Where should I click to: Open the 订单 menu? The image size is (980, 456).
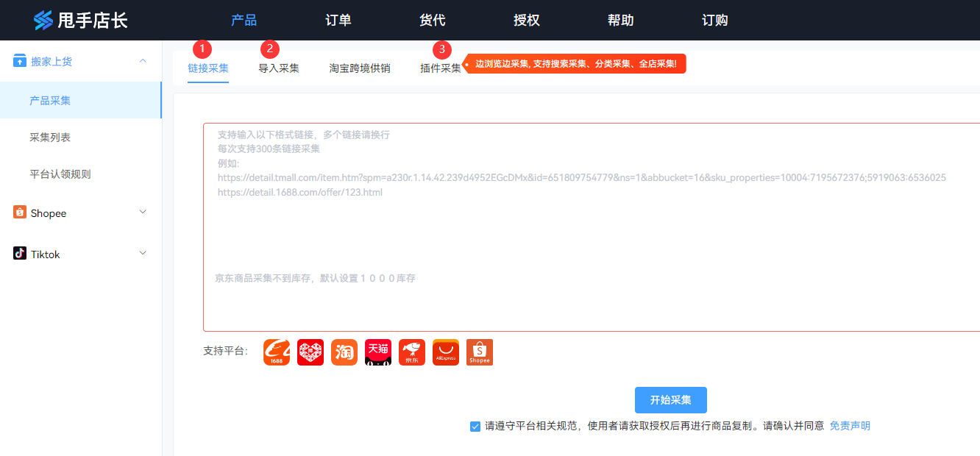(338, 20)
